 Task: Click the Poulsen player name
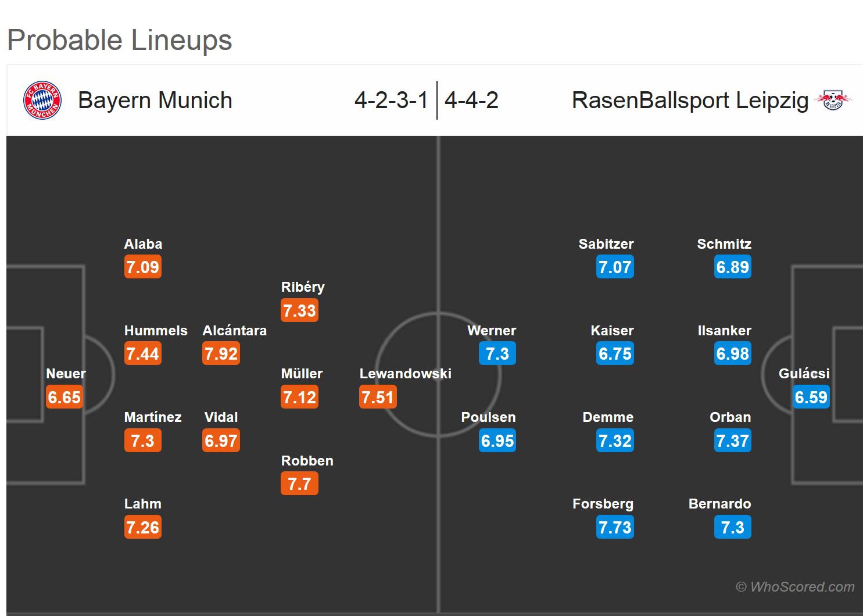pyautogui.click(x=488, y=417)
